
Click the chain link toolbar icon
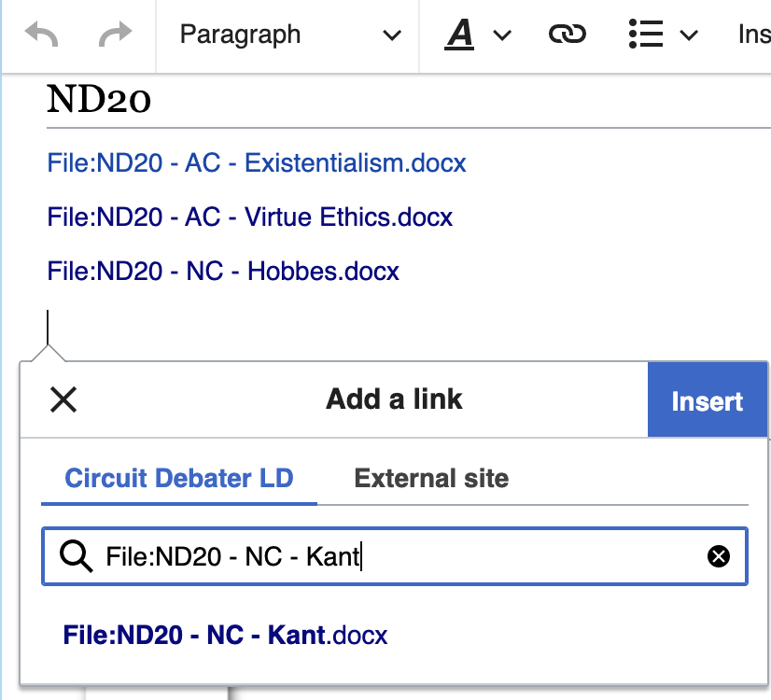pyautogui.click(x=567, y=34)
